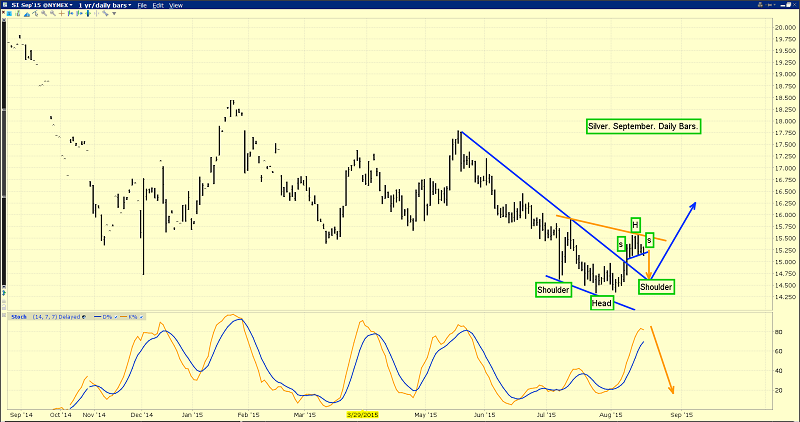
Task: Click the blue mountain chart-type icon
Action: click(27, 14)
